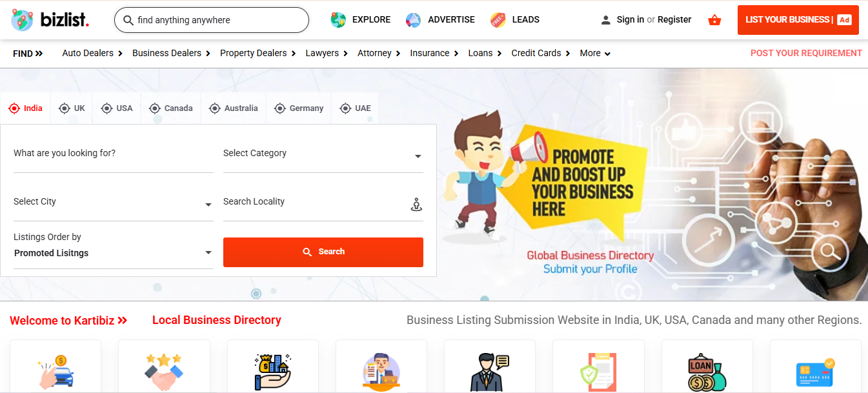
Task: Click the locality map pin icon
Action: pyautogui.click(x=416, y=205)
